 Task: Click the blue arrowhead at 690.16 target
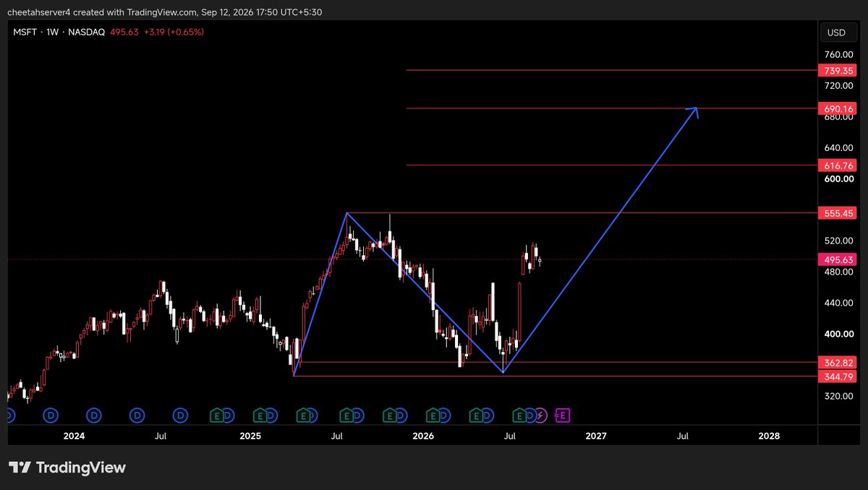click(693, 111)
